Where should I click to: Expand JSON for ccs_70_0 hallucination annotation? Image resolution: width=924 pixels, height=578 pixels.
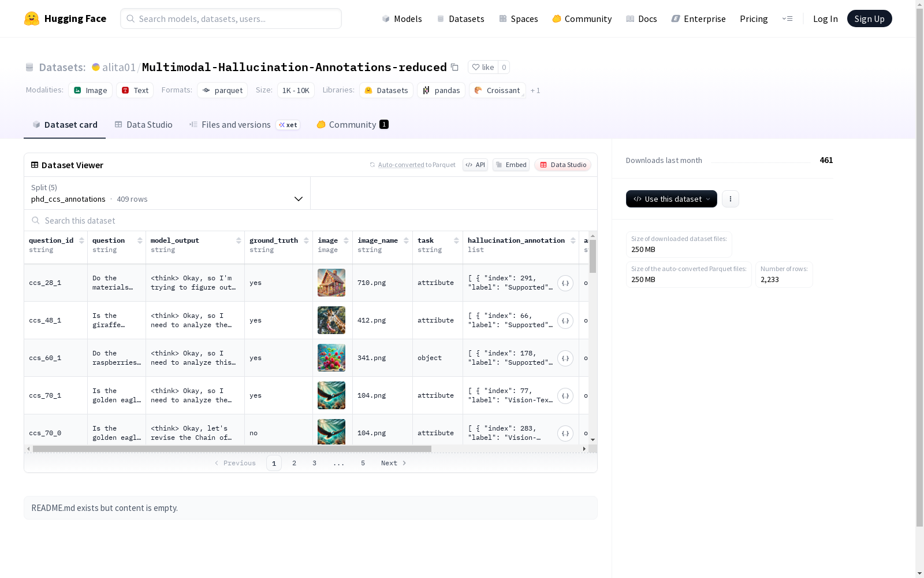[x=565, y=433]
